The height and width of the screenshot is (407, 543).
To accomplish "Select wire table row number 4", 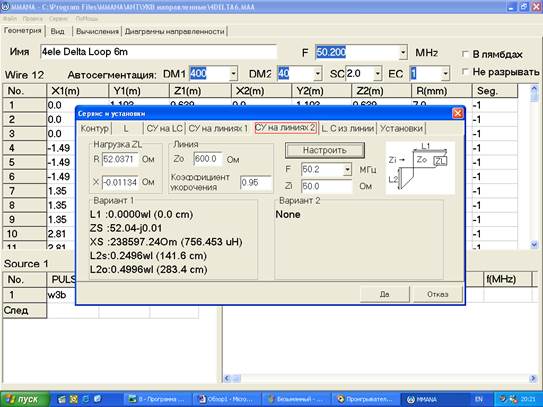I will (x=24, y=148).
